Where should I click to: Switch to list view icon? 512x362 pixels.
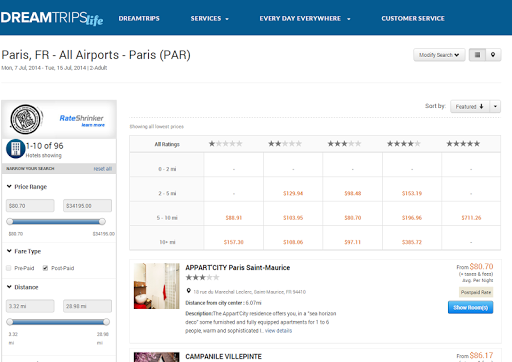point(477,55)
